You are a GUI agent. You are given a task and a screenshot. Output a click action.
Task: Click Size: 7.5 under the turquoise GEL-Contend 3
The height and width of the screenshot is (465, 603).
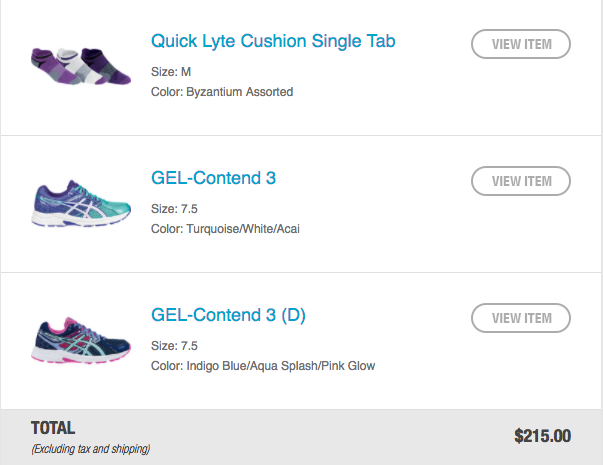[173, 209]
